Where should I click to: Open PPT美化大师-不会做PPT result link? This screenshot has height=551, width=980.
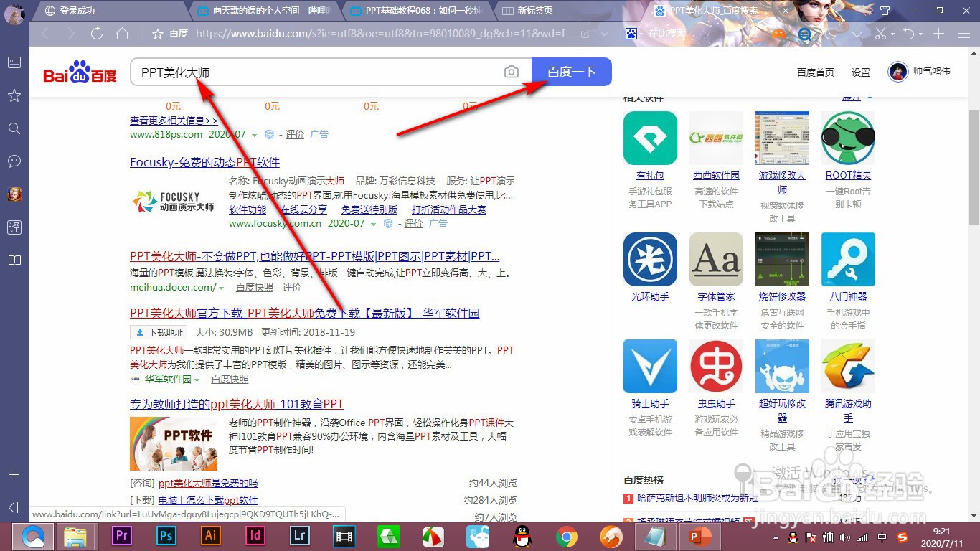[315, 256]
